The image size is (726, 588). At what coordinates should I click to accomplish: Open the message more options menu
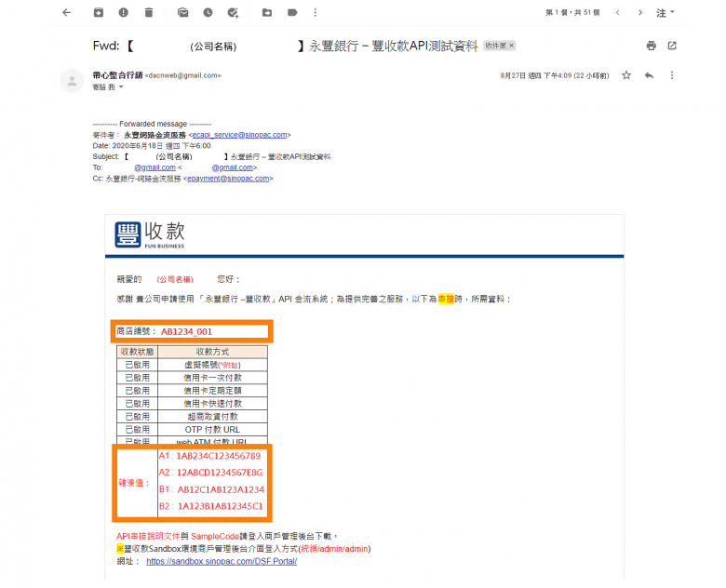coord(672,75)
